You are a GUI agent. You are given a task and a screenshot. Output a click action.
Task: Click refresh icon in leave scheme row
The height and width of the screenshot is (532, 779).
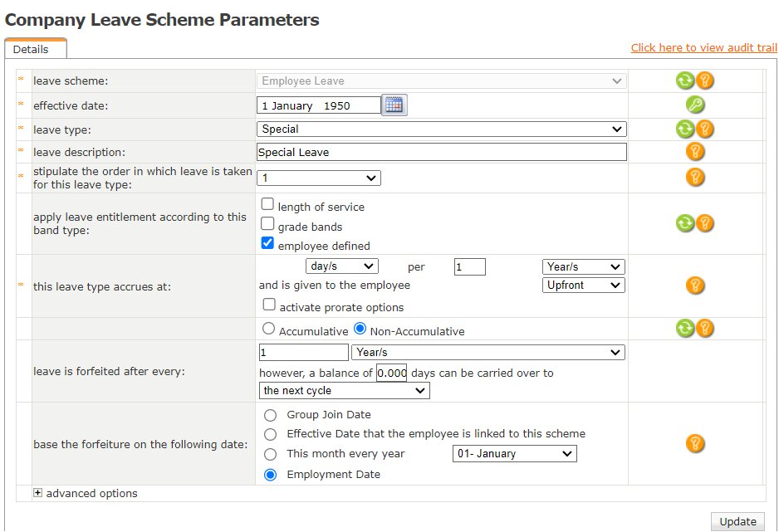pos(684,81)
